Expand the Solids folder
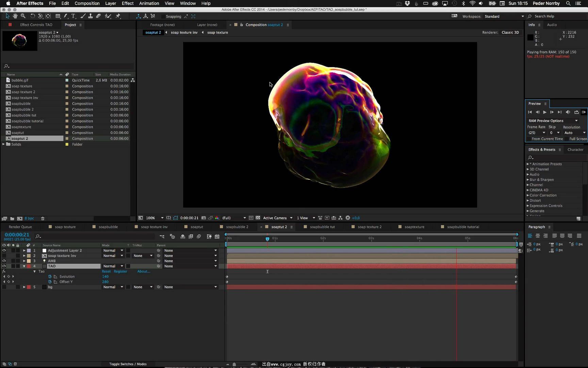This screenshot has height=368, width=588. tap(4, 144)
